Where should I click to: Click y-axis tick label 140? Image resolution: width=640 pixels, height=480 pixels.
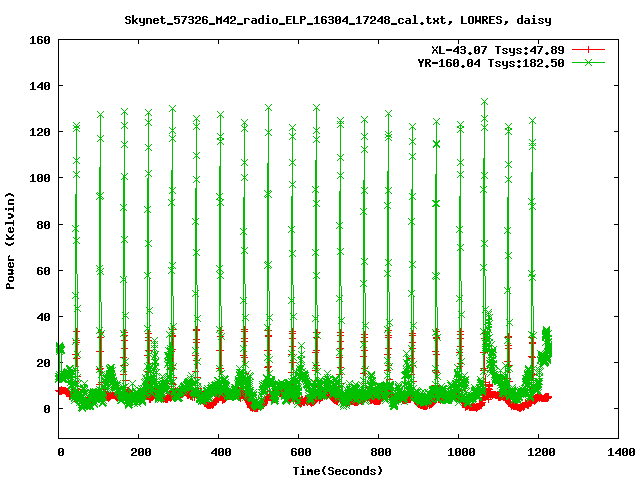click(40, 86)
